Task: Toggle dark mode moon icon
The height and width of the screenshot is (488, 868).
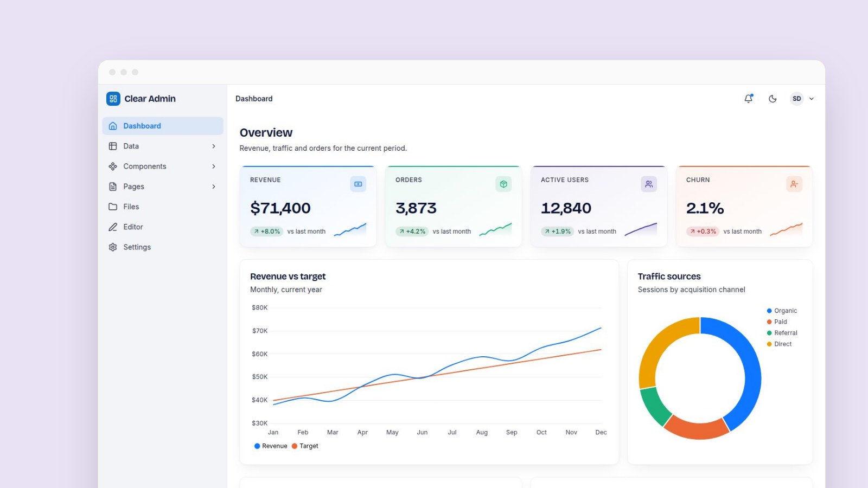Action: [773, 99]
